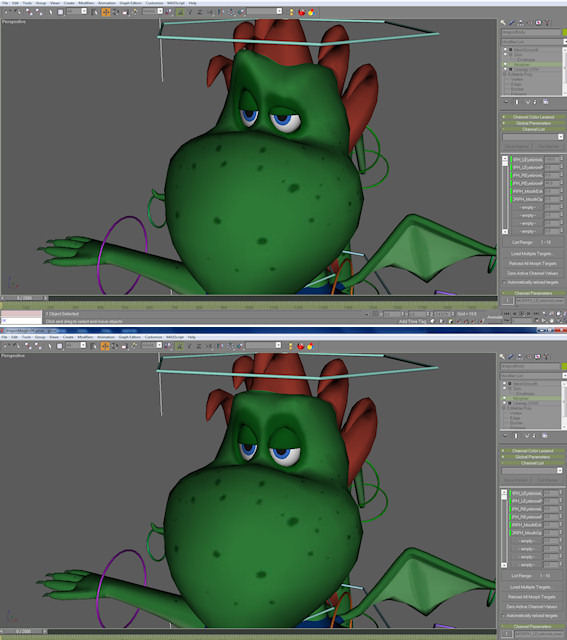Click Load Multiple Targets button in upper panel

point(531,253)
